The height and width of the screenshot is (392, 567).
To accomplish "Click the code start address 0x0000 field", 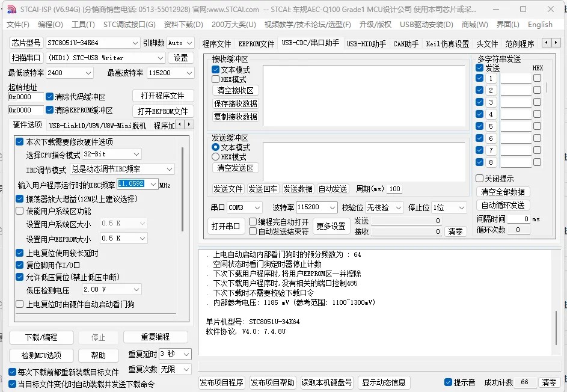I will point(26,97).
